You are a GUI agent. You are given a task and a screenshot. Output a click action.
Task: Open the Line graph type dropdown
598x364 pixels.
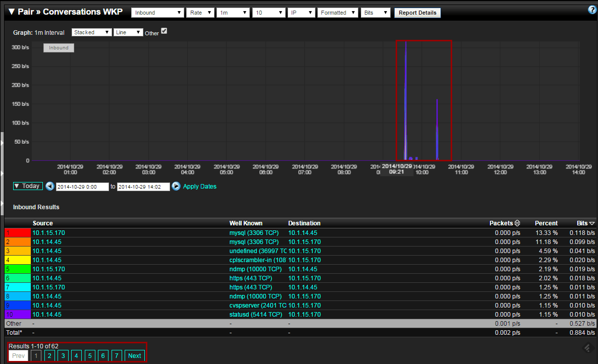point(128,32)
